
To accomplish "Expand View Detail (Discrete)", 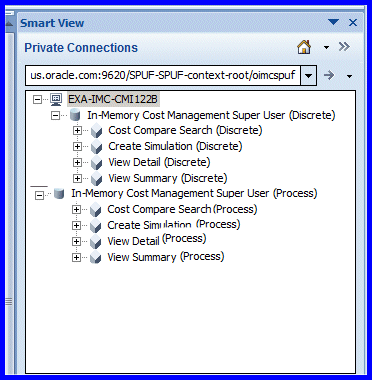I will [77, 163].
